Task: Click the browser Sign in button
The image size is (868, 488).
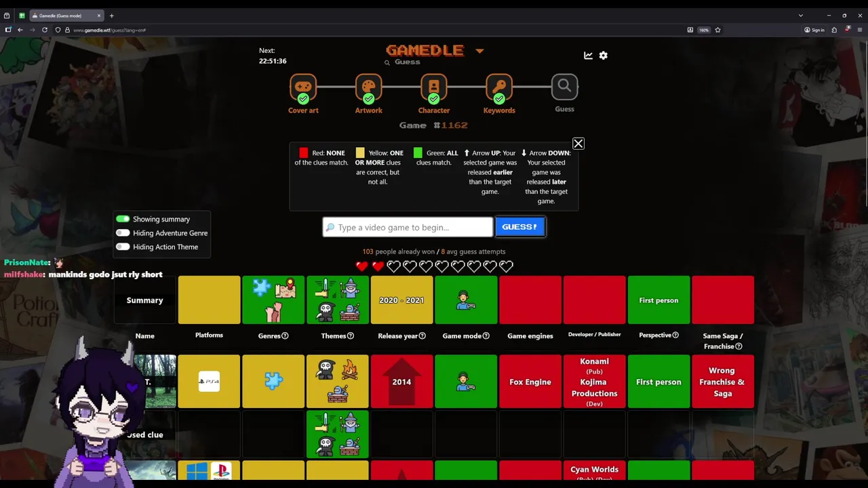Action: pyautogui.click(x=814, y=30)
